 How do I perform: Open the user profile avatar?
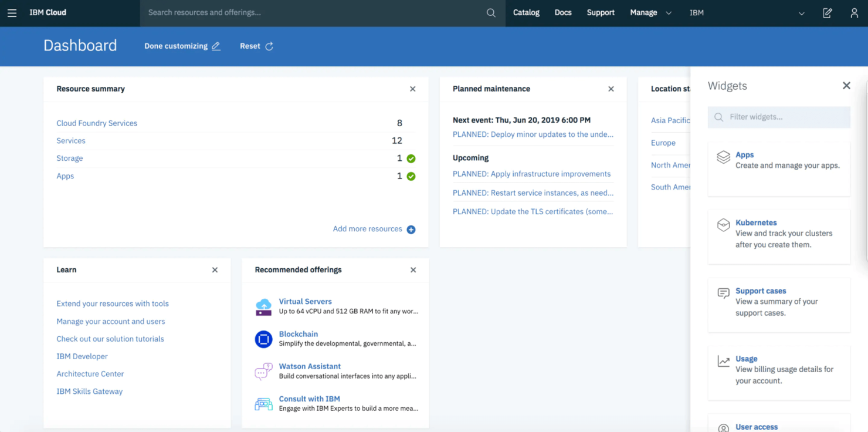coord(854,12)
